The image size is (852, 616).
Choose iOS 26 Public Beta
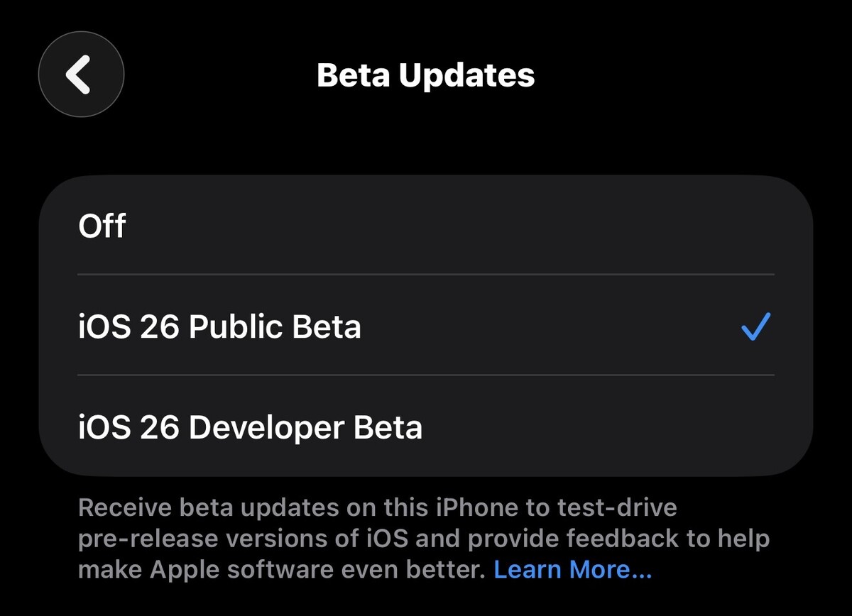click(426, 327)
